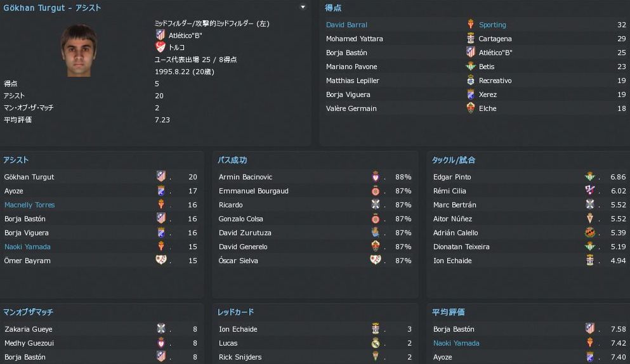Click the Atlético"B" club badge in profile
This screenshot has height=364, width=630.
[x=160, y=35]
